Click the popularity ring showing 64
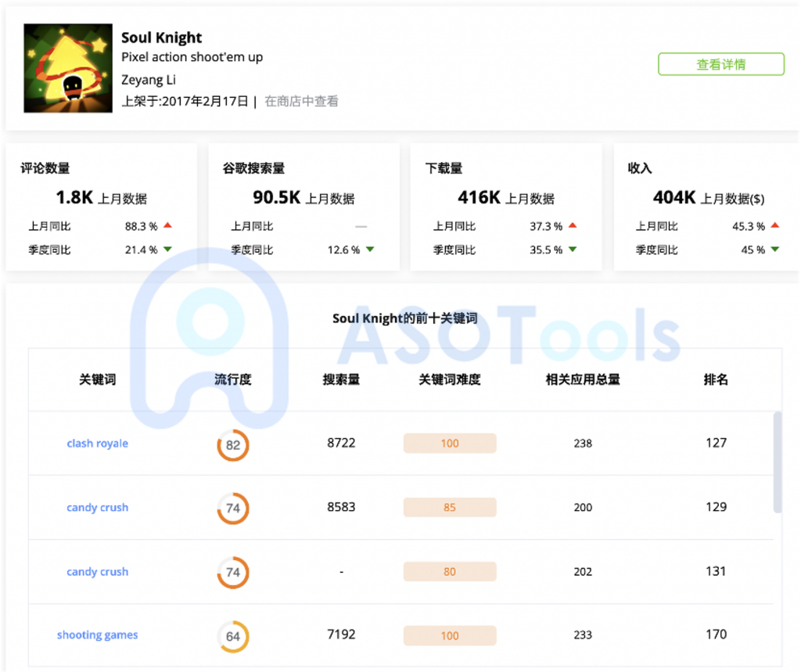Image resolution: width=801 pixels, height=672 pixels. (x=232, y=636)
